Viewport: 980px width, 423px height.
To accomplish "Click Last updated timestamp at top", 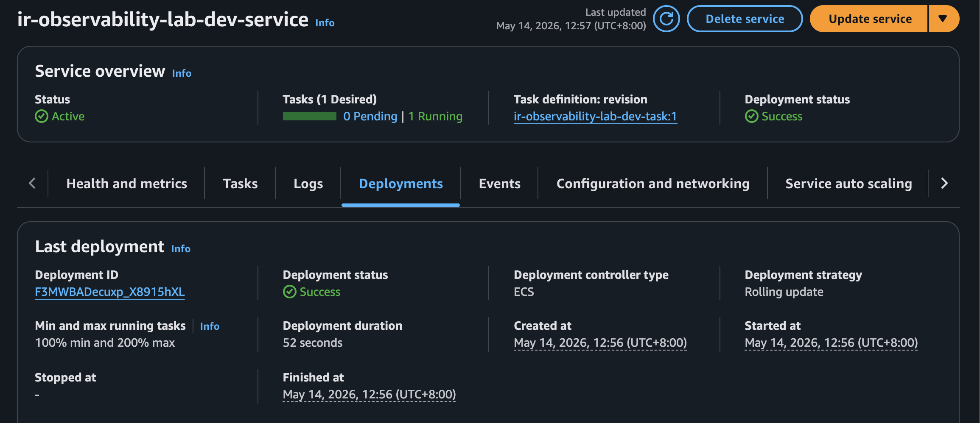I will [x=571, y=26].
